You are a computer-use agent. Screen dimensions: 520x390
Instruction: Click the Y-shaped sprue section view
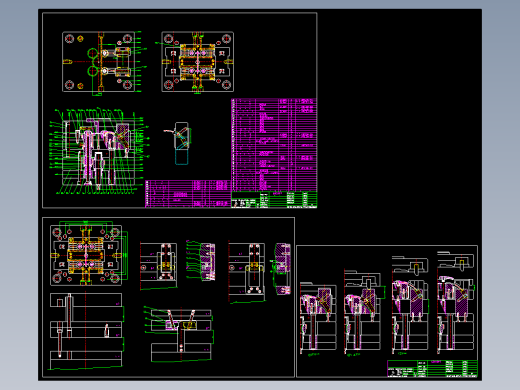[178, 334]
